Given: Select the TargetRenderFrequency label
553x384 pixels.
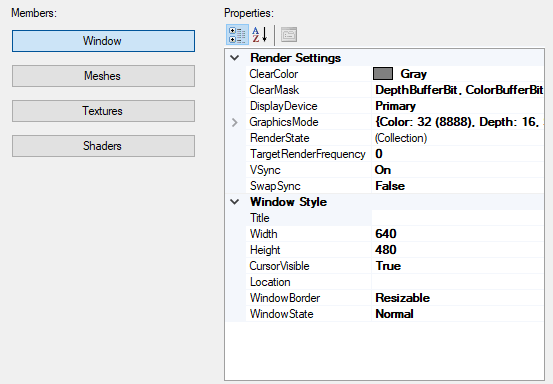Looking at the screenshot, I should pyautogui.click(x=308, y=154).
